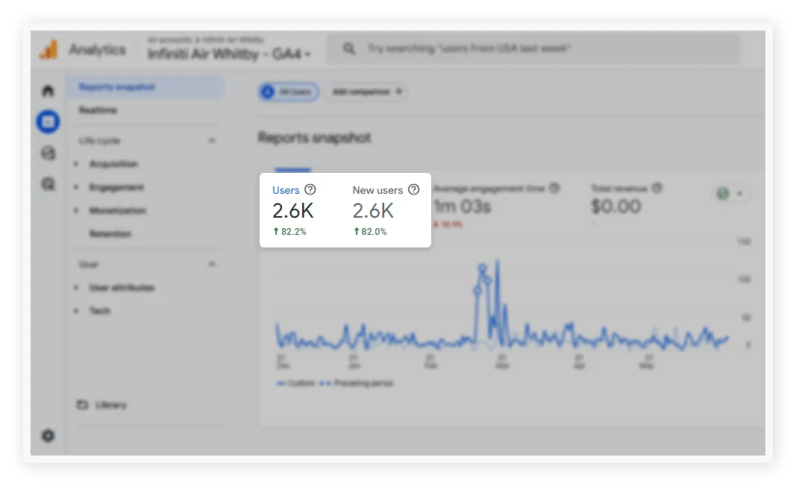Select Average engagement time metric
The width and height of the screenshot is (799, 489).
[x=496, y=206]
